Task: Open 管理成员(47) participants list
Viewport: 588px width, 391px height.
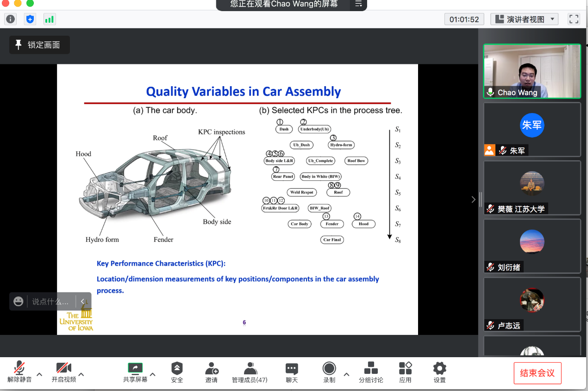Action: (x=250, y=372)
